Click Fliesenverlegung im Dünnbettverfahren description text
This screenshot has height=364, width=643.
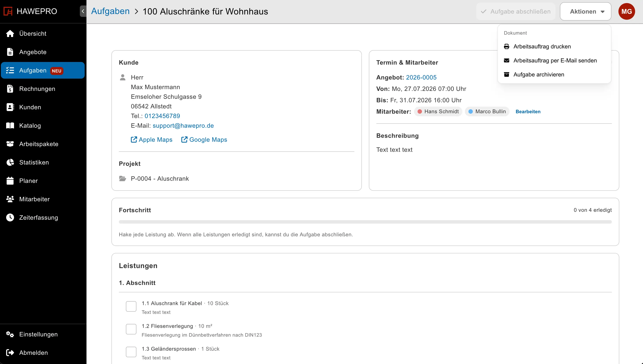click(x=202, y=335)
